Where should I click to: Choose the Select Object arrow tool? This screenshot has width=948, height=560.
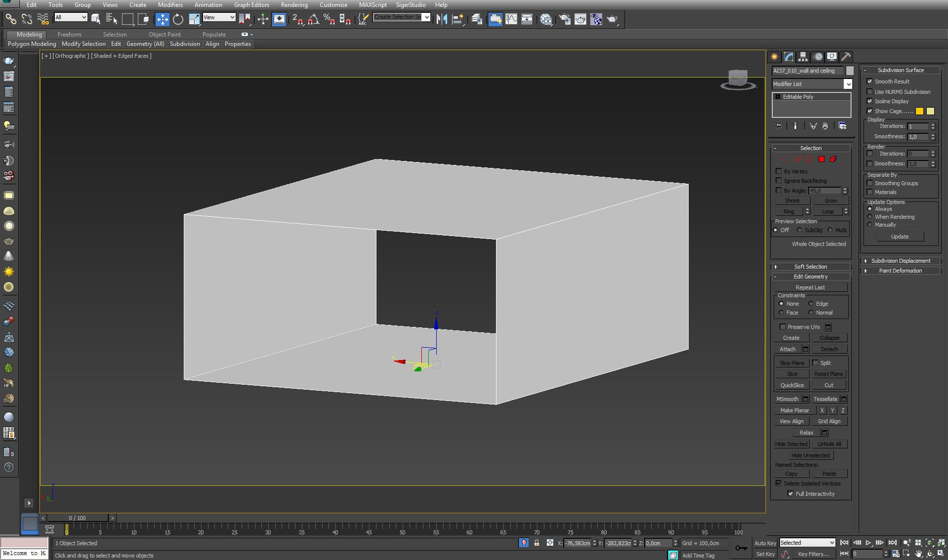[96, 19]
